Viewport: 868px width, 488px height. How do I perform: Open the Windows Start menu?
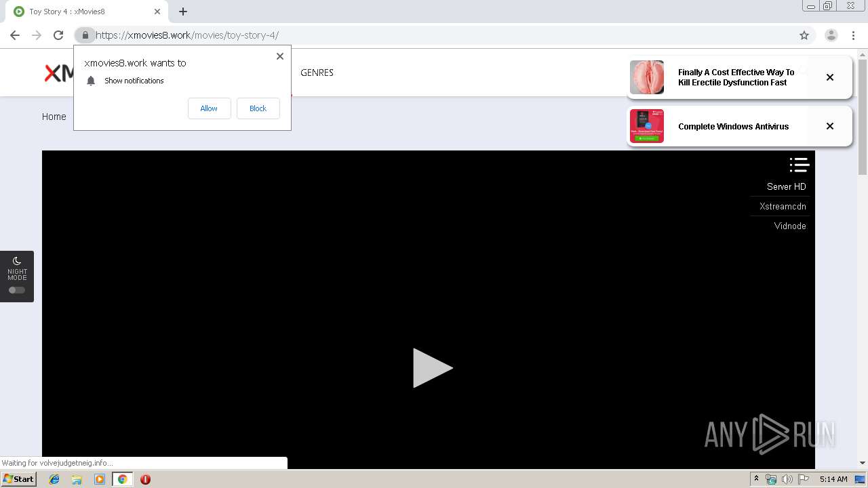point(18,479)
